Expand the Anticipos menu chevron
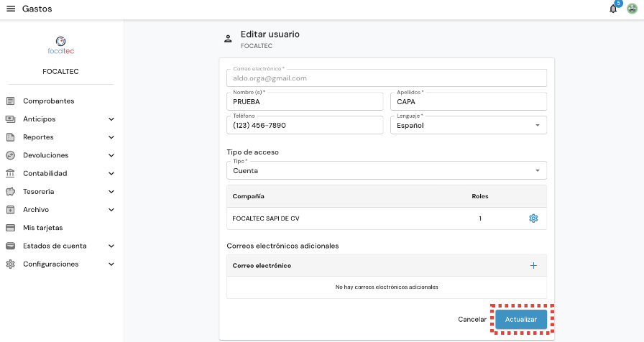Image resolution: width=644 pixels, height=342 pixels. pyautogui.click(x=111, y=119)
